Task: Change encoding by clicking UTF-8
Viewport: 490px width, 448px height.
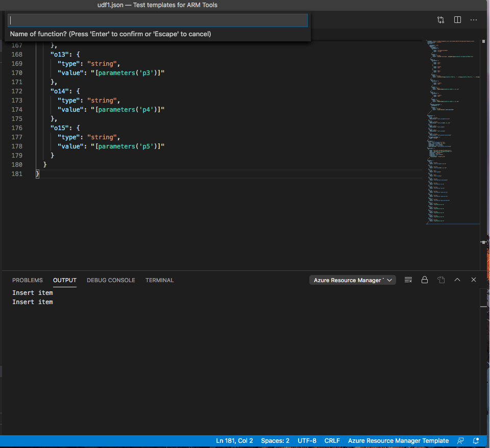Action: 307,440
